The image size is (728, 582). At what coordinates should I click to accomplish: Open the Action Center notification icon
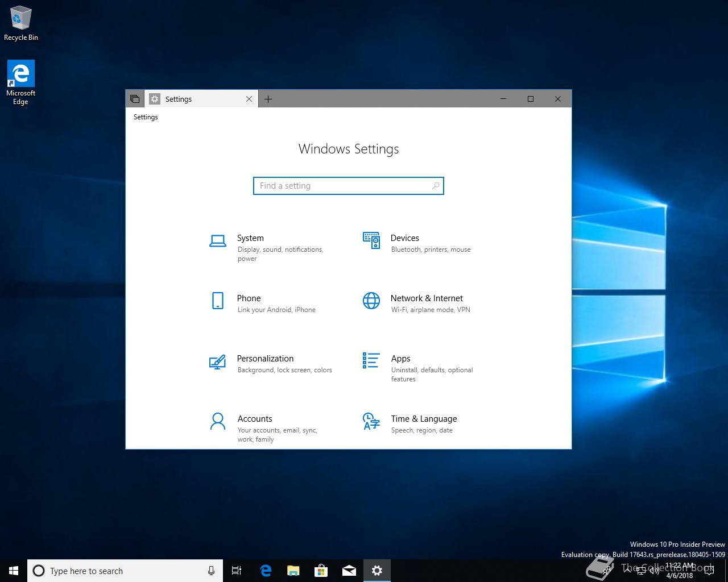tap(709, 571)
